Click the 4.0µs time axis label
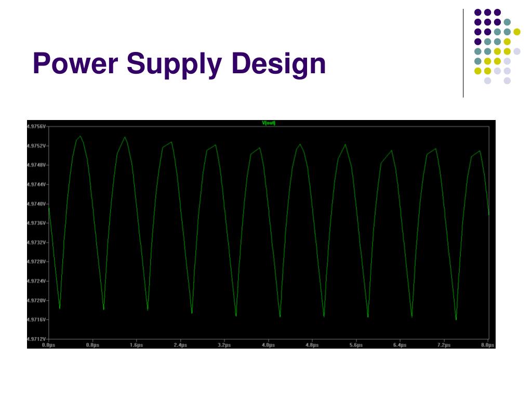532x399 pixels. 269,345
